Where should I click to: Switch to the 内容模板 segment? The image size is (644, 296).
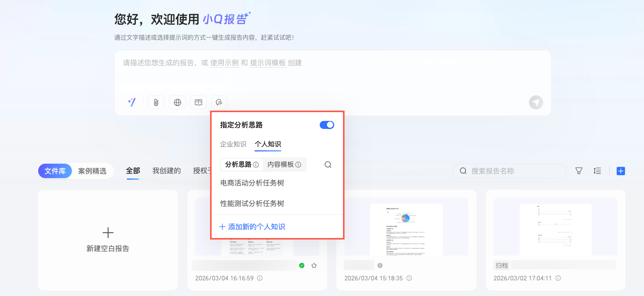pyautogui.click(x=285, y=164)
